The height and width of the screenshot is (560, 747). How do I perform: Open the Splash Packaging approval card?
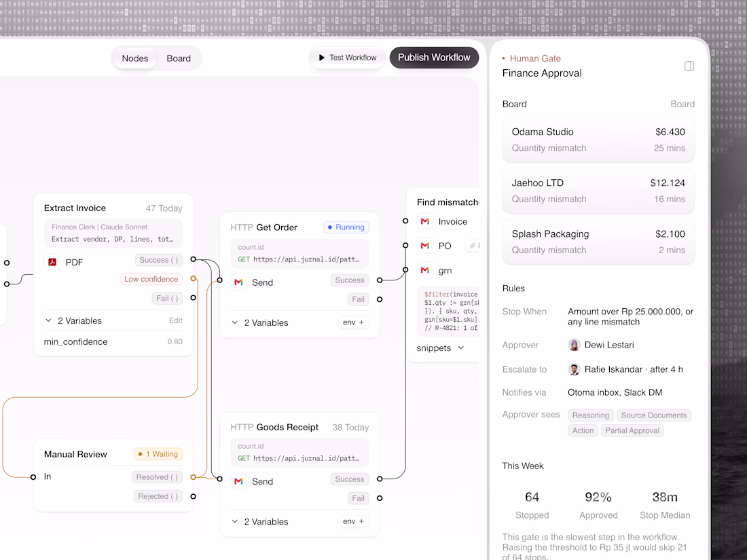point(598,242)
